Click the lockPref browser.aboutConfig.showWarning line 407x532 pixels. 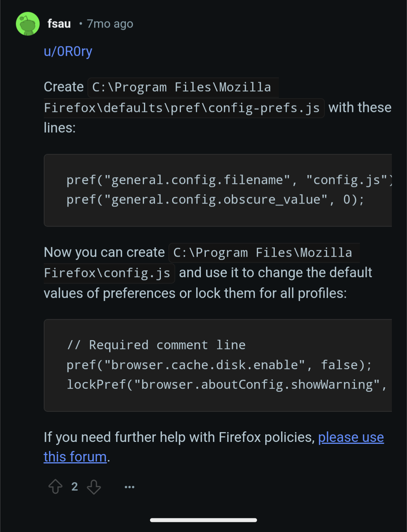tap(226, 385)
